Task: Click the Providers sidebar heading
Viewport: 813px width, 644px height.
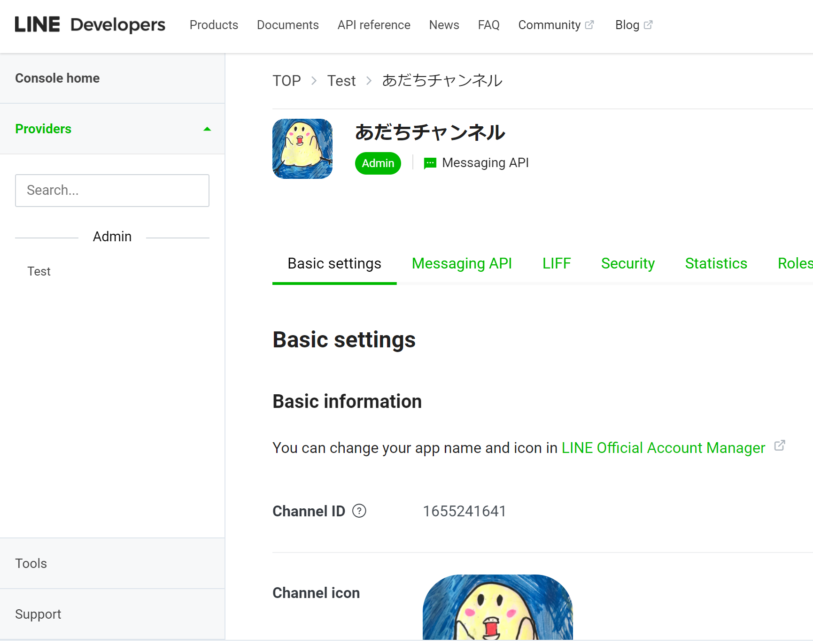Action: 43,129
